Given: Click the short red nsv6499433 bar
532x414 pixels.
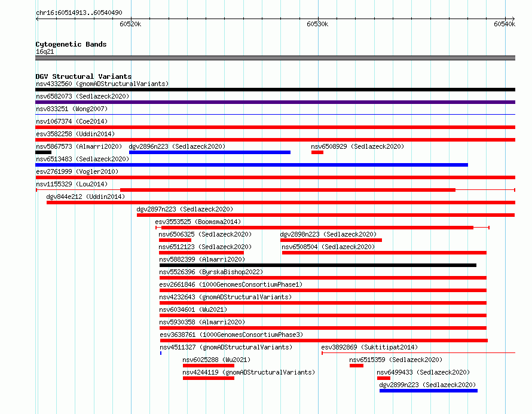Looking at the screenshot, I should click(384, 378).
